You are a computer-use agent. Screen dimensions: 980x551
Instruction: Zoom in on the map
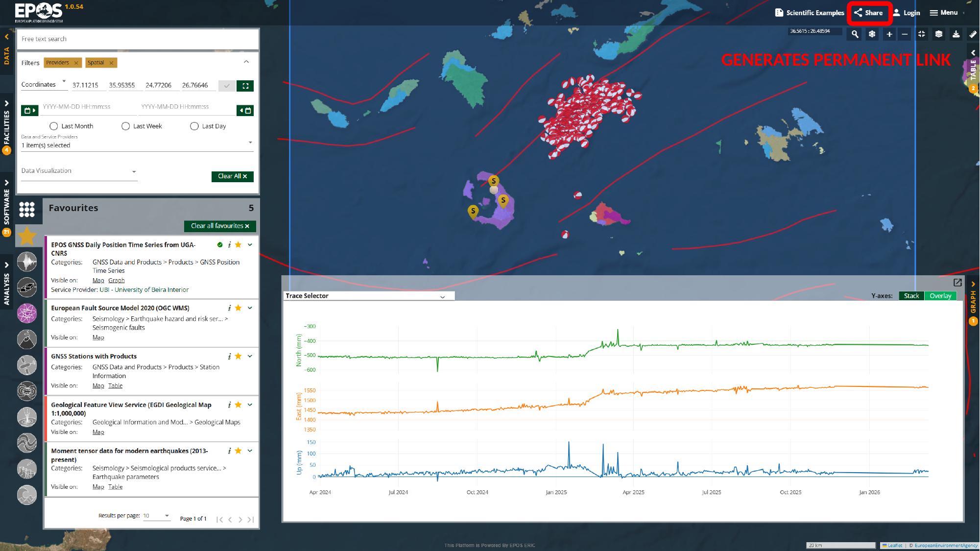(x=889, y=34)
